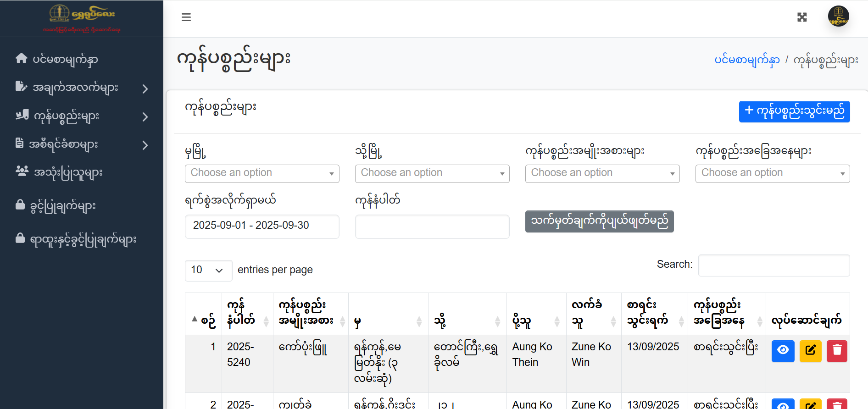
Task: Expand the အစီရင်ခံစာများ sidebar submenu
Action: (145, 145)
